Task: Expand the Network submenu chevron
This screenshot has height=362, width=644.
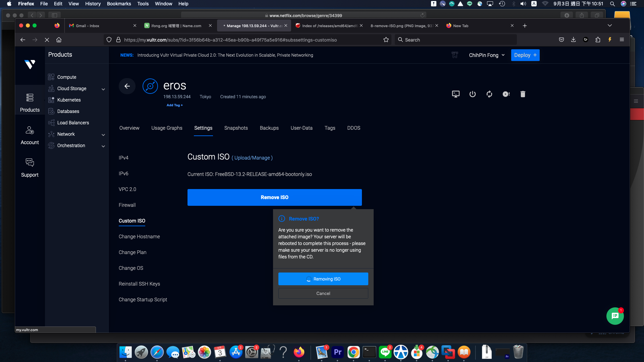Action: 103,134
